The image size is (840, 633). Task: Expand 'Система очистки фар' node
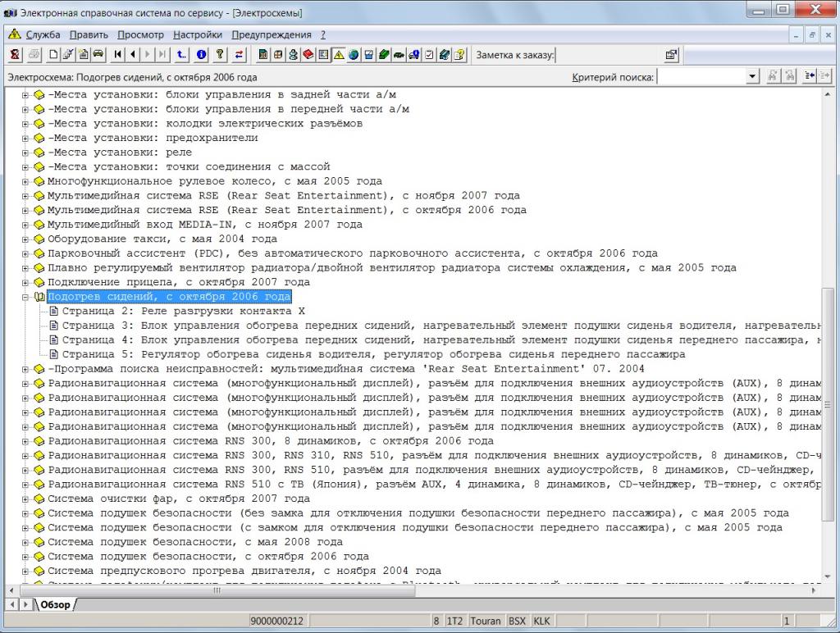[x=25, y=499]
